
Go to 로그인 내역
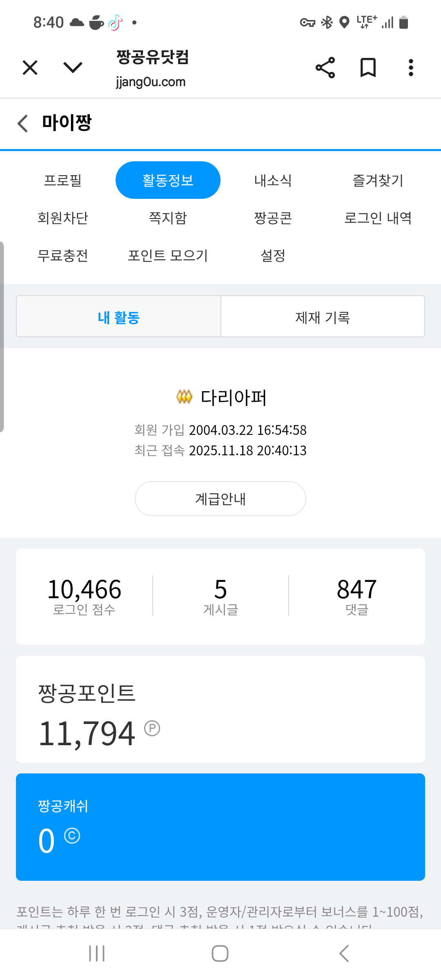(x=378, y=218)
